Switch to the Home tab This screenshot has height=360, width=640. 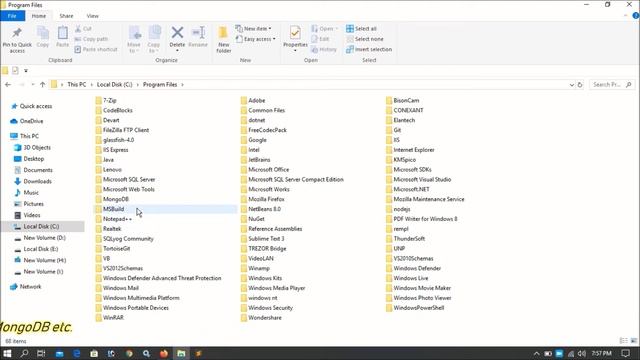(39, 16)
